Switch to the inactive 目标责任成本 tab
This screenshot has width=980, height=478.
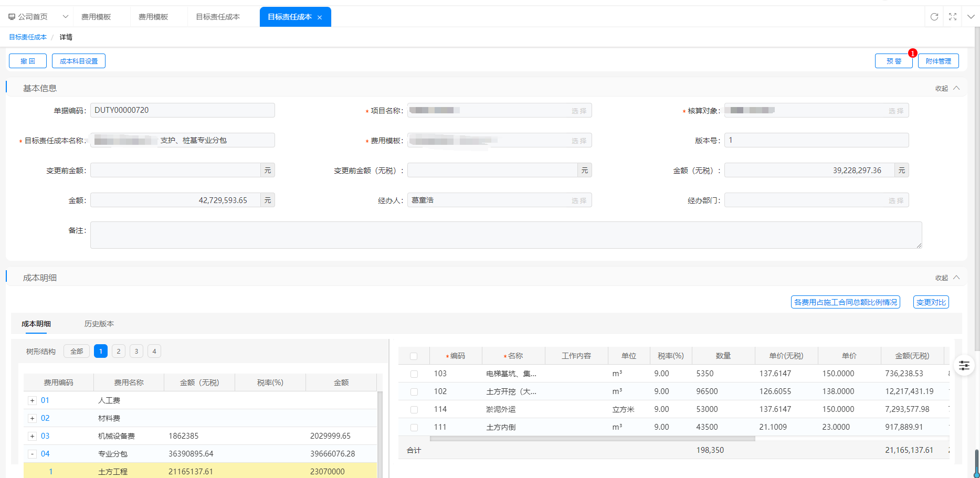218,17
